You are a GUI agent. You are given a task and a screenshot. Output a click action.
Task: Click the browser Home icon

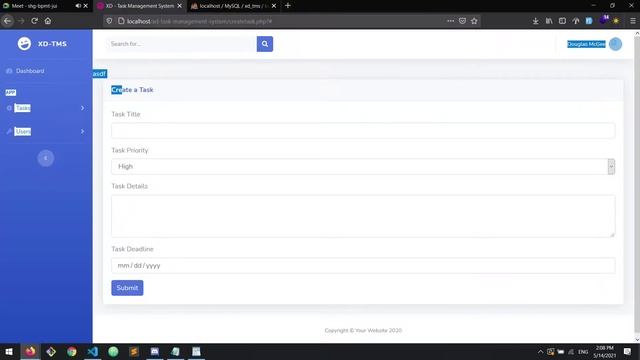48,21
